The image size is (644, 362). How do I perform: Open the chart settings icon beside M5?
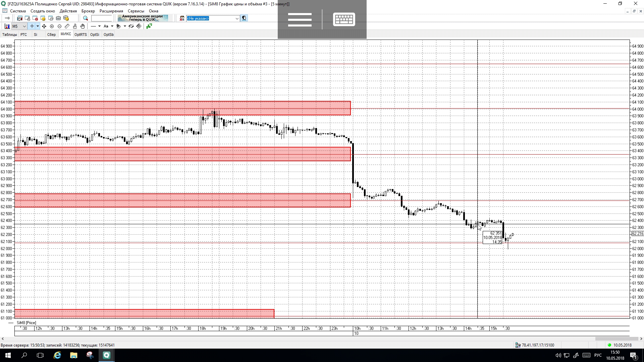pyautogui.click(x=7, y=26)
